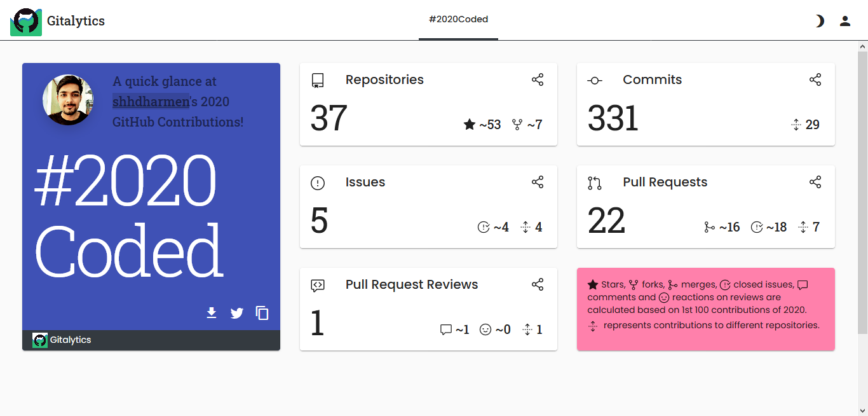
Task: Click the Commits count 331
Action: (x=613, y=118)
